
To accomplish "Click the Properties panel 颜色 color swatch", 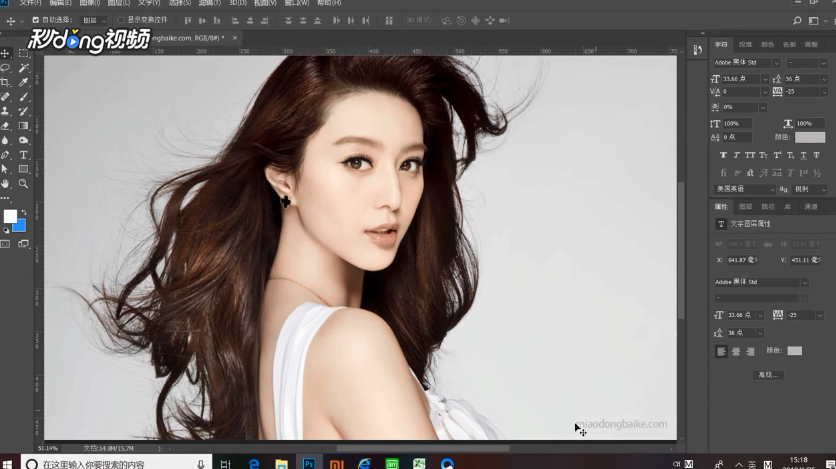I will (794, 351).
